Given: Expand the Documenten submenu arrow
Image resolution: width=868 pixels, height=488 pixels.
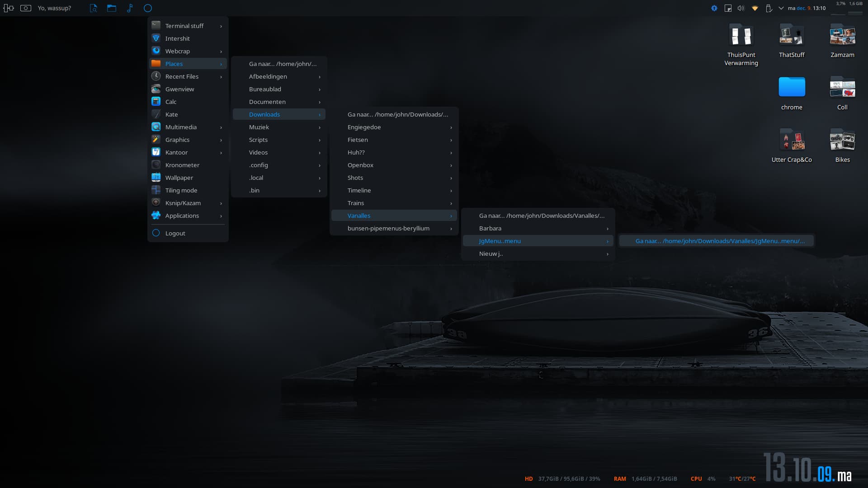Looking at the screenshot, I should [x=320, y=102].
